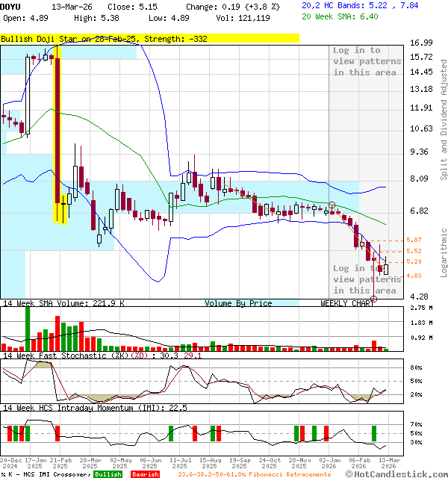
Task: Click the red Bearish legend badge
Action: (145, 474)
